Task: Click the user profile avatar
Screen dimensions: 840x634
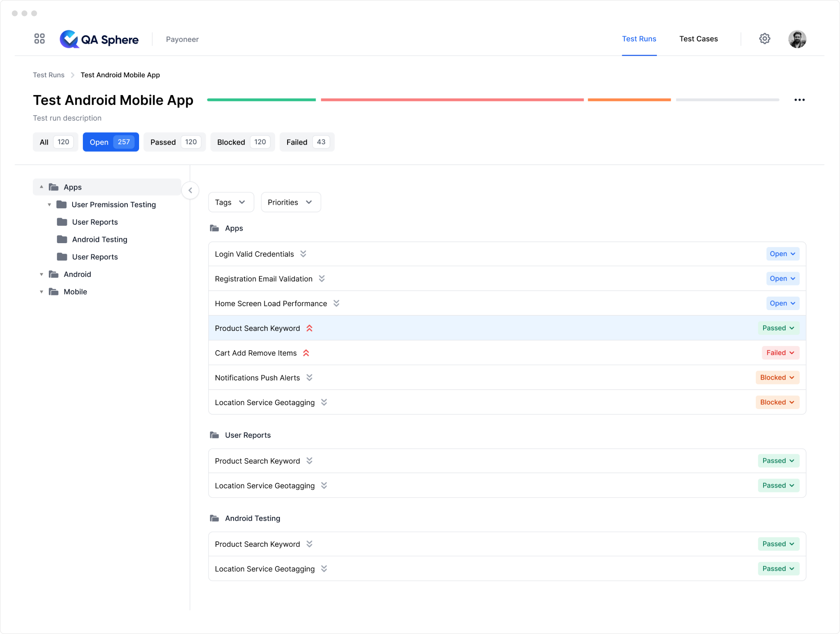Action: [797, 39]
